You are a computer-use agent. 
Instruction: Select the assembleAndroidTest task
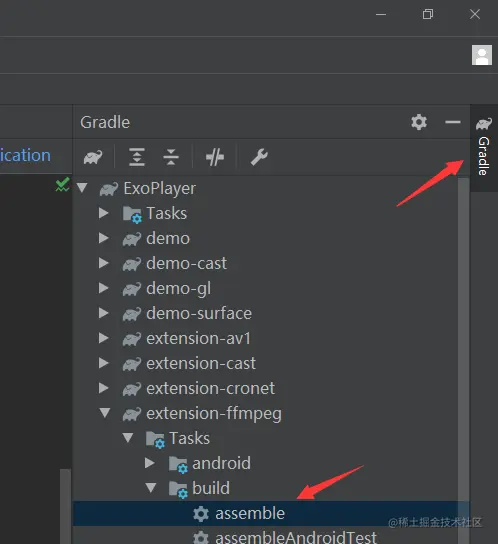point(296,537)
